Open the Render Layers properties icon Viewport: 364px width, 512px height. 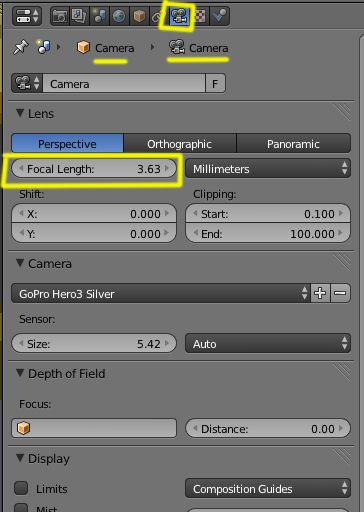click(79, 16)
